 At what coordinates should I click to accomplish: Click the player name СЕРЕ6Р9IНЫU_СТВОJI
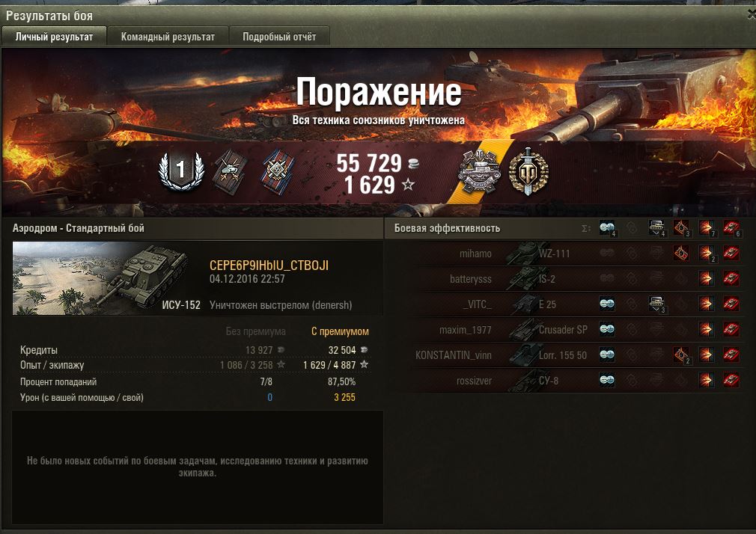pyautogui.click(x=269, y=265)
